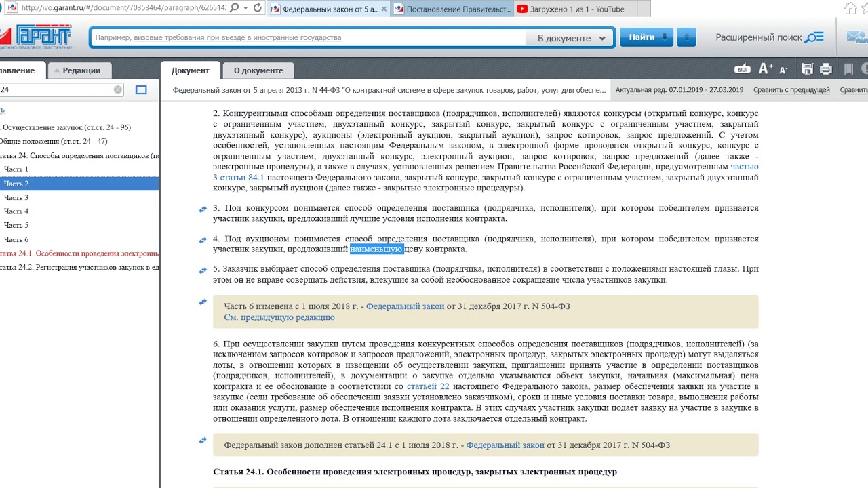Decrease font size with A- icon
Screen dimensions: 868x488
click(783, 69)
